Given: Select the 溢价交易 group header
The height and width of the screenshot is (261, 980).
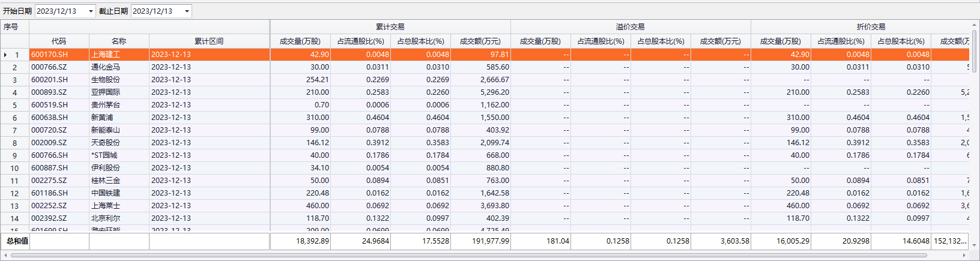Looking at the screenshot, I should pyautogui.click(x=631, y=27).
